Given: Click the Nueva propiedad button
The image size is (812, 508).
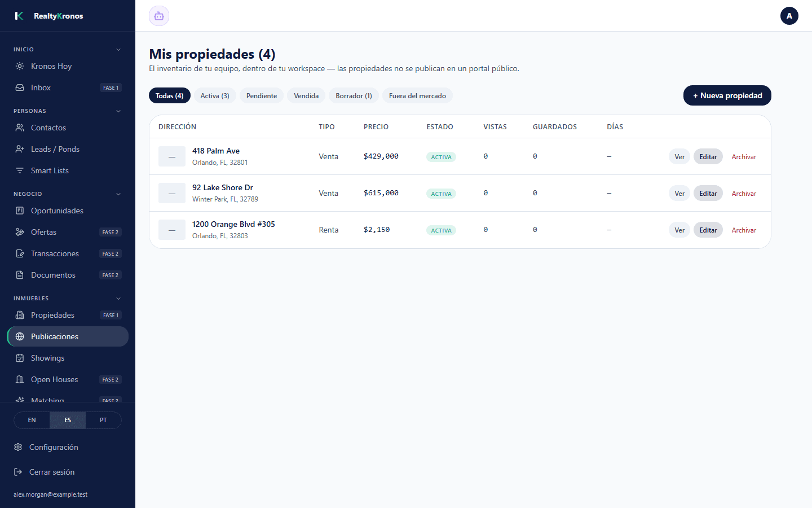Looking at the screenshot, I should (727, 95).
